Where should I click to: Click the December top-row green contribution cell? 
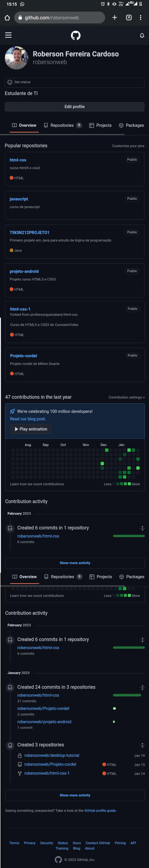(107, 450)
